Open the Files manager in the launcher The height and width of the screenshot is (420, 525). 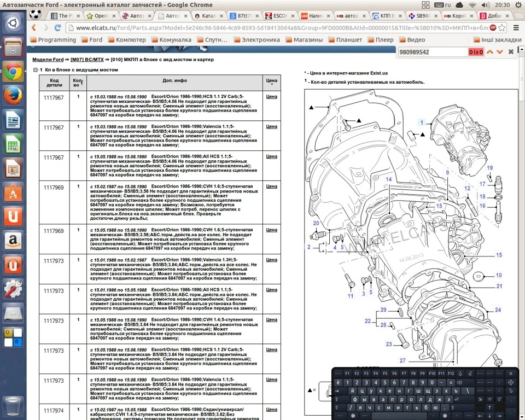(x=13, y=47)
